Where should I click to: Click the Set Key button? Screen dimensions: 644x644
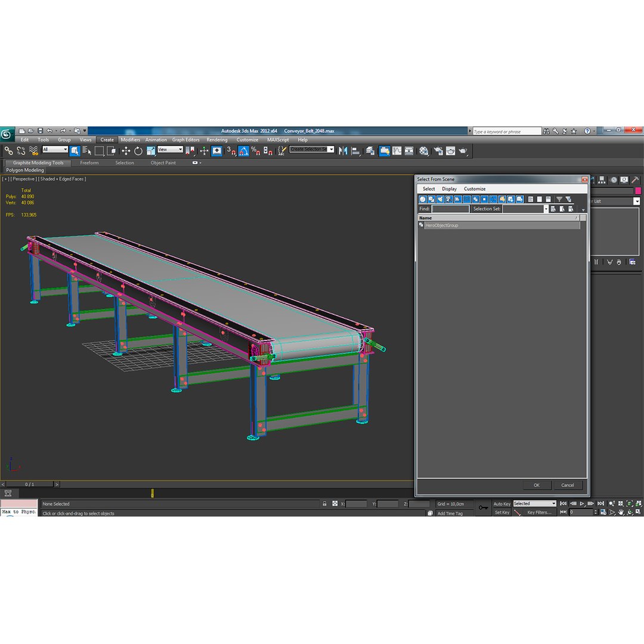point(502,512)
